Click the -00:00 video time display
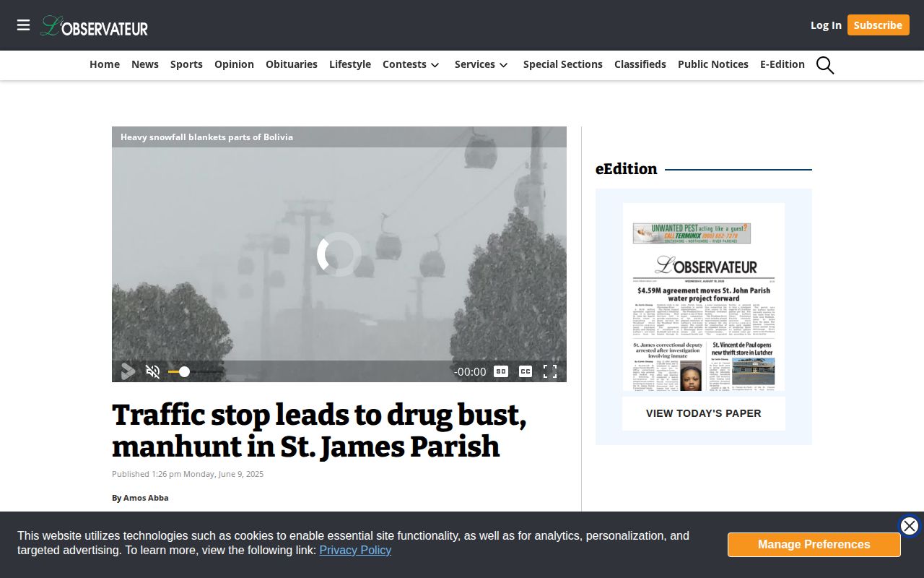 (470, 372)
